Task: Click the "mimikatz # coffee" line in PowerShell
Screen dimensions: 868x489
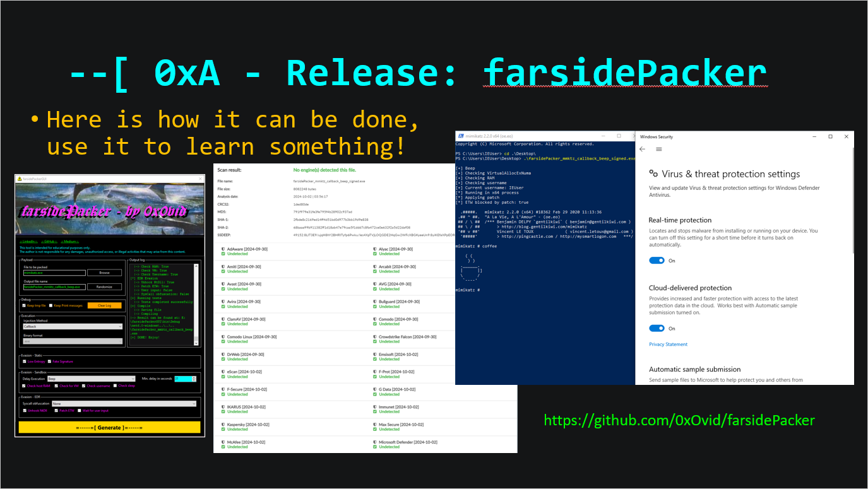Action: 476,246
